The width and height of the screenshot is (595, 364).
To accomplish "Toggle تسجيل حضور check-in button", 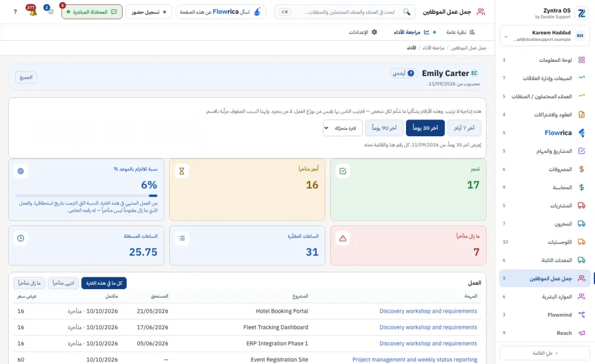I will click(x=149, y=12).
